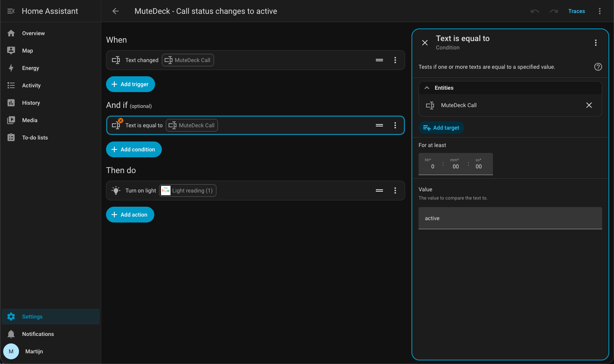Click the minutes duration field
This screenshot has width=614, height=364.
(x=455, y=164)
